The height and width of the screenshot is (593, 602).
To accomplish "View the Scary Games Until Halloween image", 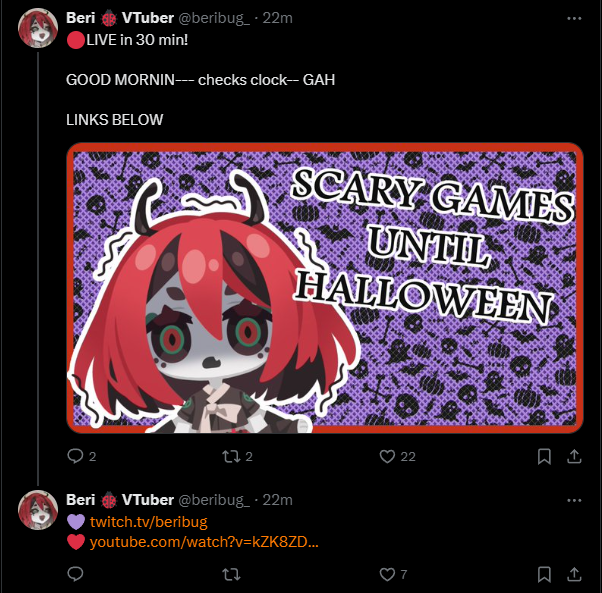I will point(325,288).
